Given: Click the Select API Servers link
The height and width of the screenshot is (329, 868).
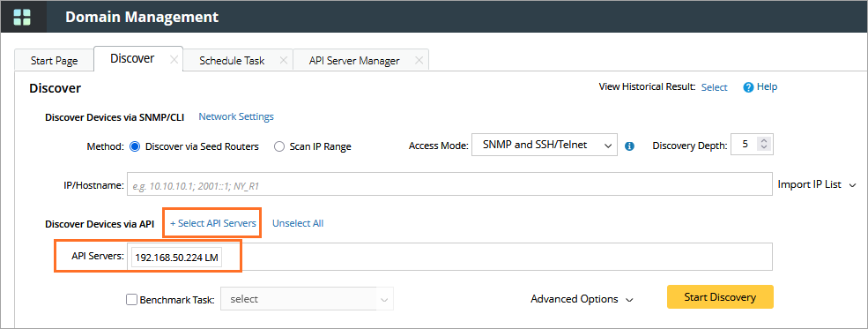Looking at the screenshot, I should [212, 223].
